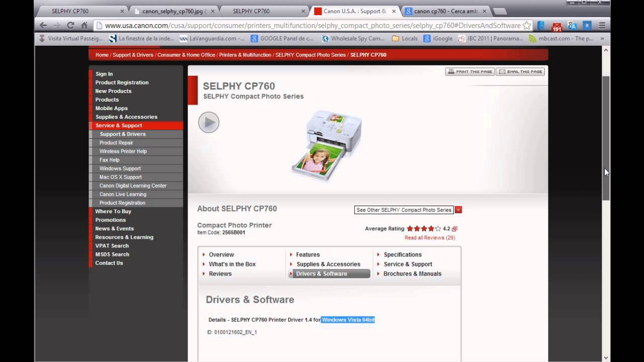Screen dimensions: 644x362
Task: Close the canon_selphy_cp760.jpg tab
Action: (x=213, y=11)
